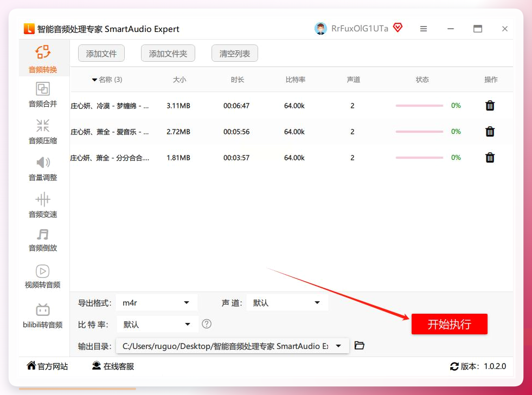Expand the 导出格式 m4r dropdown
Screen dimensions: 532x395
(156, 303)
